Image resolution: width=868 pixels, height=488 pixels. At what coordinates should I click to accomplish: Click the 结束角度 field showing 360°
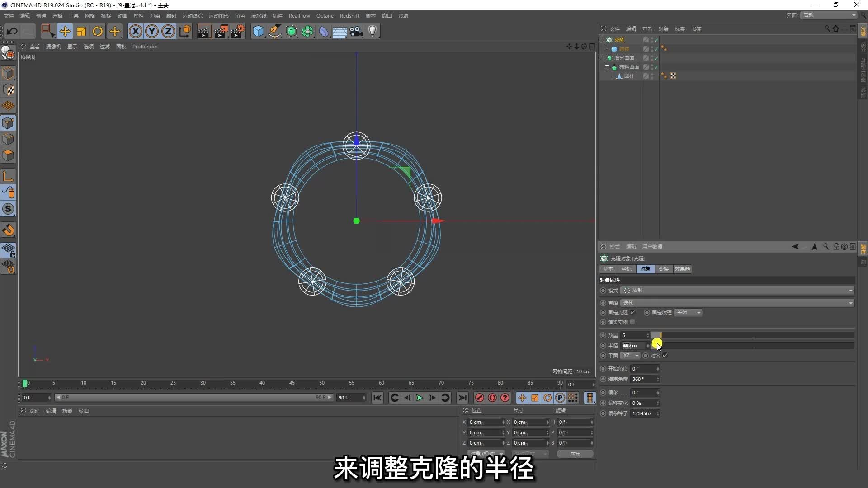645,379
